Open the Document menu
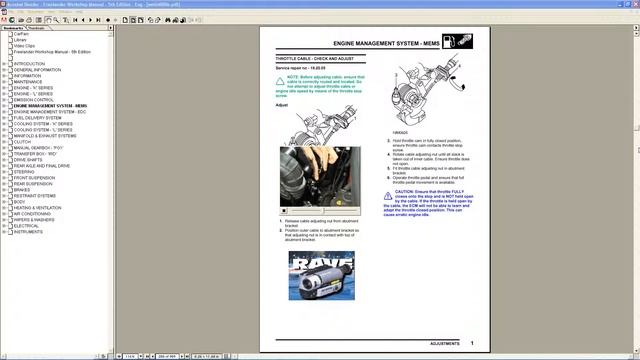This screenshot has width=640, height=360. pyautogui.click(x=35, y=12)
